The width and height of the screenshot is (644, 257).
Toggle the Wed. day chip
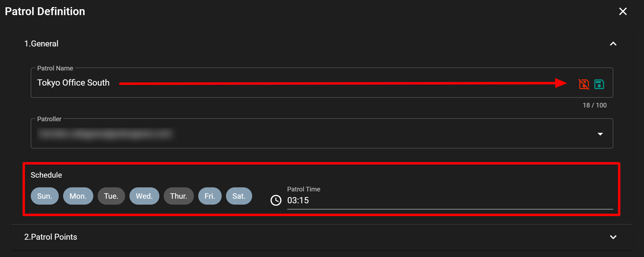click(144, 196)
